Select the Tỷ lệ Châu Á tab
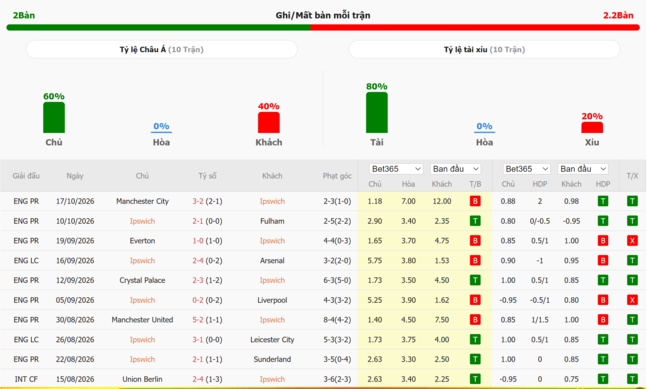 162,49
